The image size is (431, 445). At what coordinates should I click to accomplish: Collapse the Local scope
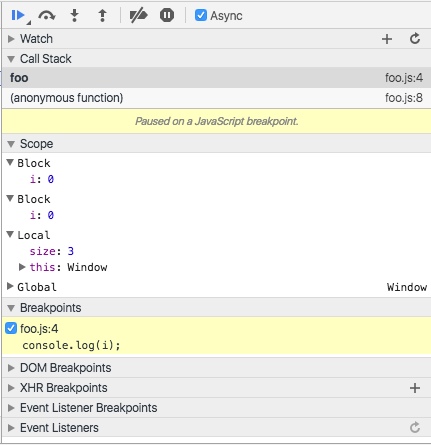10,235
